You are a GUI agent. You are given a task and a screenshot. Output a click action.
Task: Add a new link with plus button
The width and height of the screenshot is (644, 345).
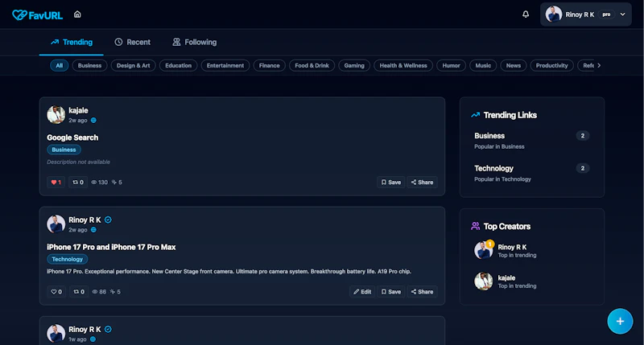tap(620, 322)
